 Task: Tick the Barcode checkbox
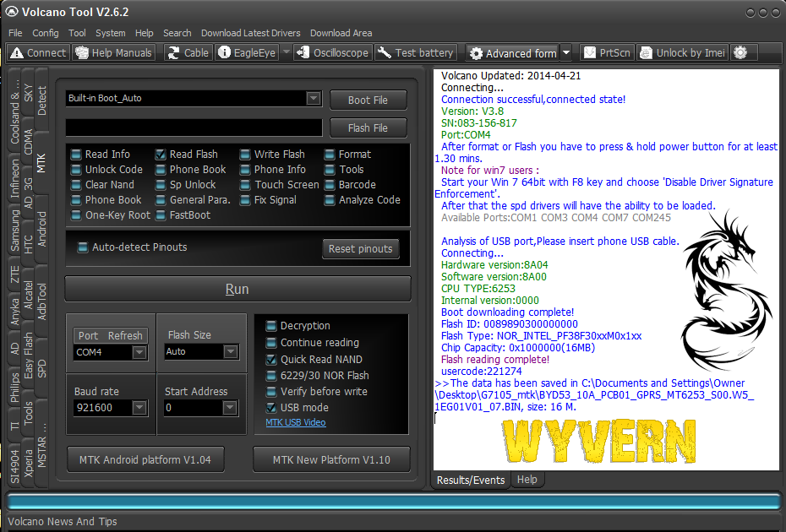(330, 185)
